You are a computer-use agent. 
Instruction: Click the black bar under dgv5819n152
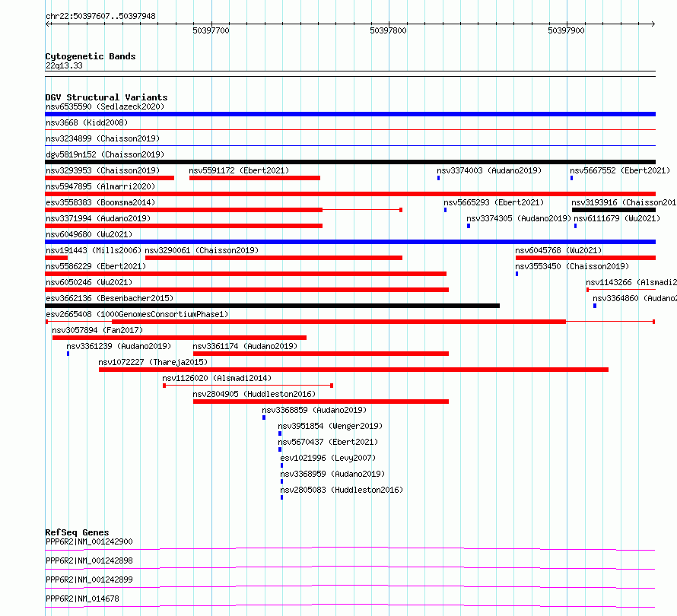(350, 162)
